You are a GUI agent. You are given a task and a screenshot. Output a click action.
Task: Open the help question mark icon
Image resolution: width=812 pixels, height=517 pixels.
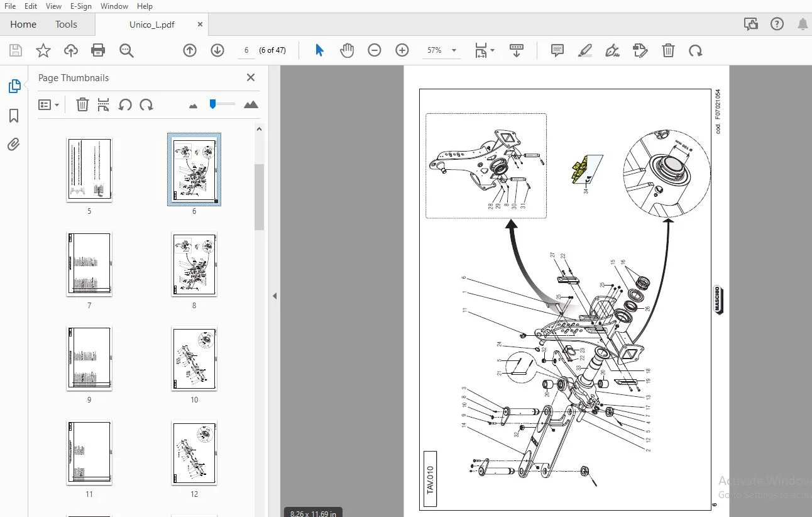(777, 25)
